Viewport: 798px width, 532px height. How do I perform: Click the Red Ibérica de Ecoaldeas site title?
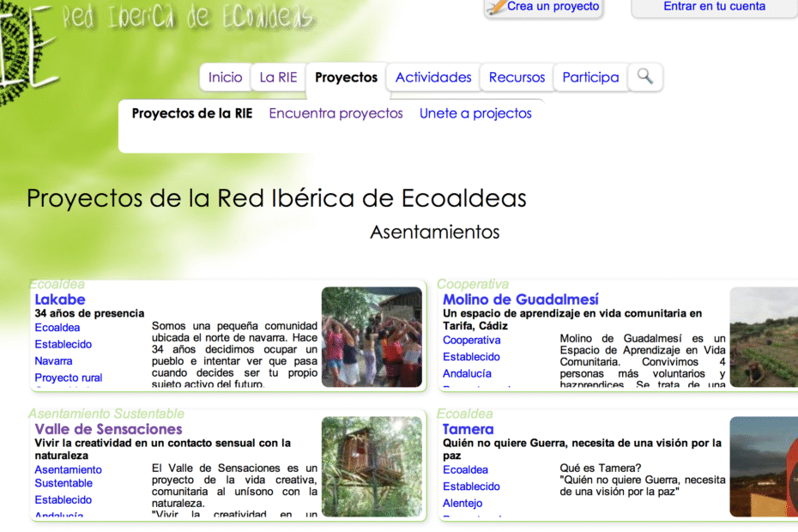tap(187, 17)
